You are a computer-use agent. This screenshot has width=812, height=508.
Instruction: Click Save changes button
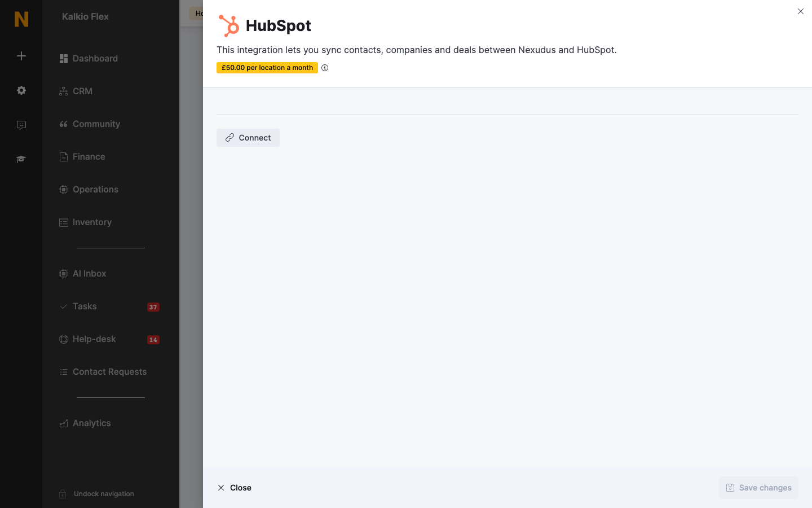click(758, 488)
